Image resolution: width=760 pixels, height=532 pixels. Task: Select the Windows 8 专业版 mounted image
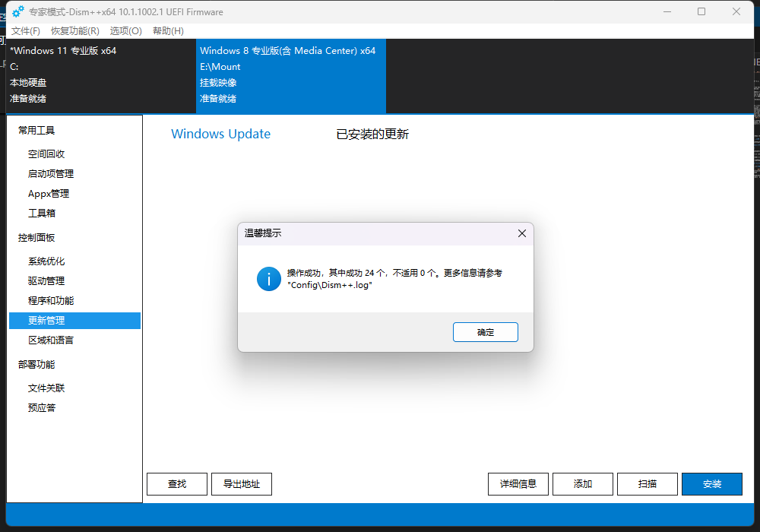tap(290, 74)
